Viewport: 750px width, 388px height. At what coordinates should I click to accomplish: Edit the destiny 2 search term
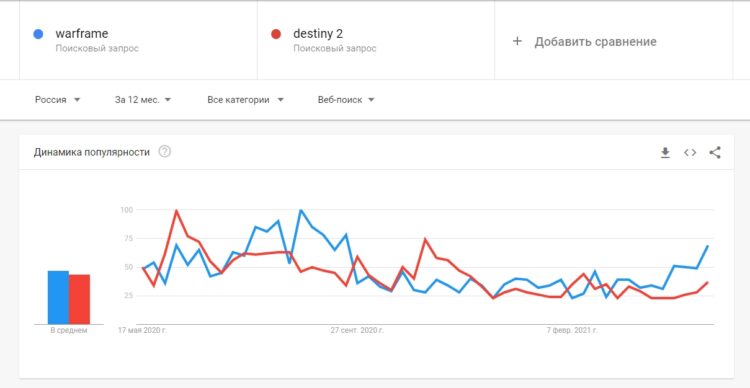318,34
